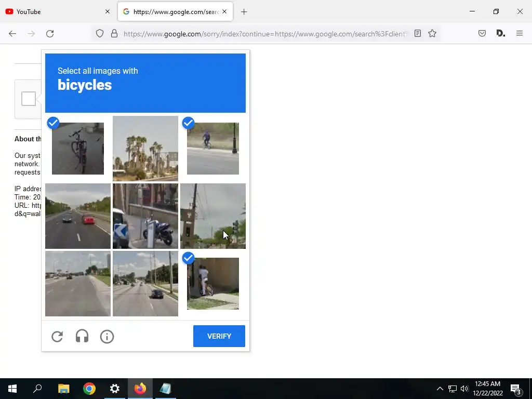Open Firefox application menu
This screenshot has width=532, height=399.
[520, 33]
